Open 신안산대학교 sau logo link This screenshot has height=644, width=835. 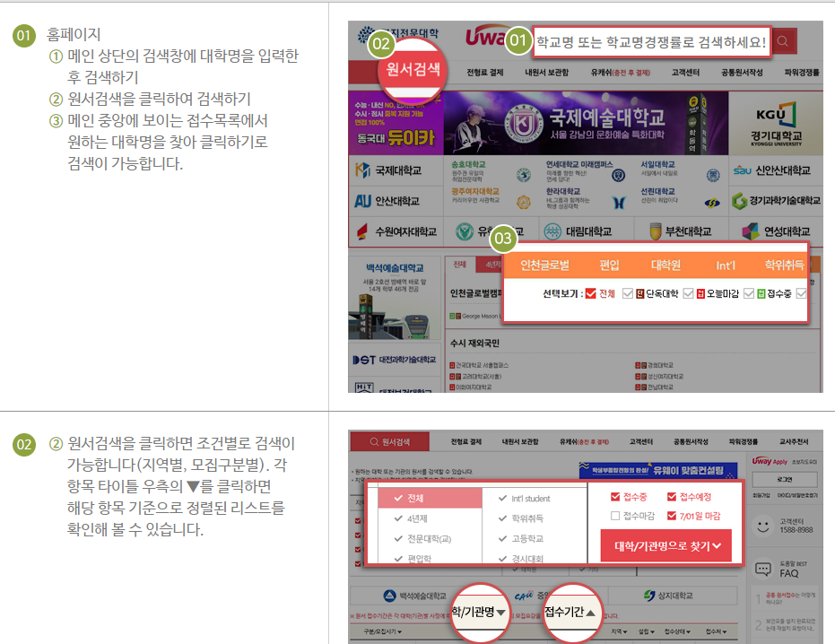point(771,170)
